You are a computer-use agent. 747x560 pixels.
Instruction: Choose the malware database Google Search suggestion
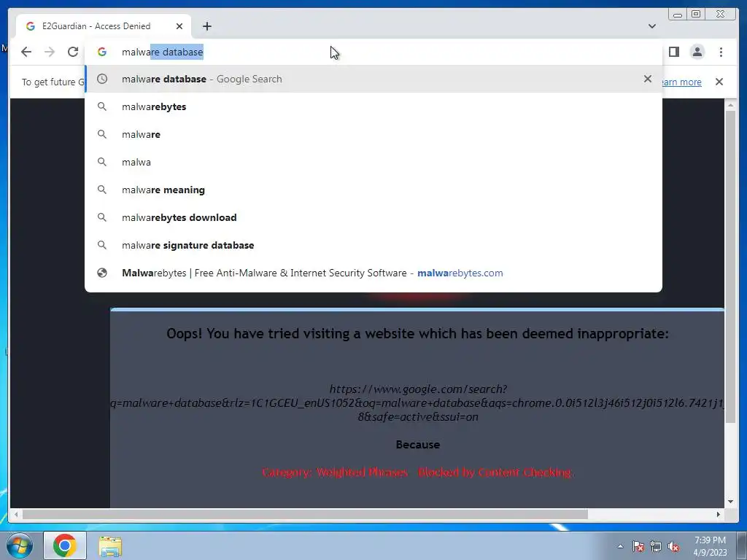[x=373, y=79]
